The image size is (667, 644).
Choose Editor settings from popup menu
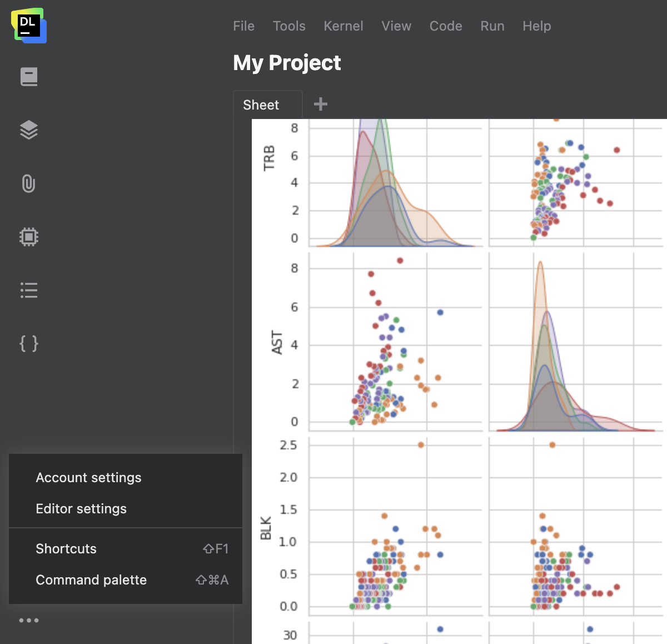(x=126, y=509)
